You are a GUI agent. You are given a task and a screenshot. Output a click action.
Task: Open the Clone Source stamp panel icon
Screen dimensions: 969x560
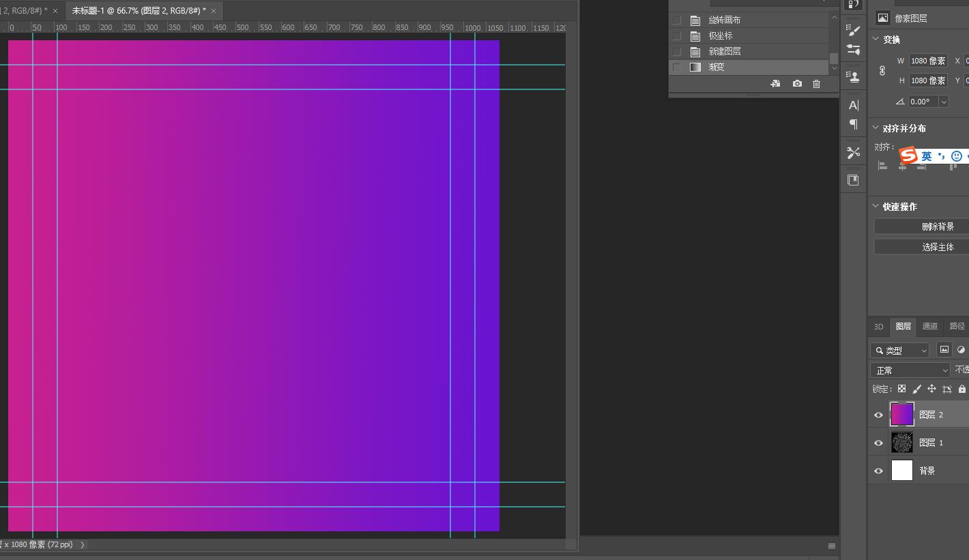853,76
